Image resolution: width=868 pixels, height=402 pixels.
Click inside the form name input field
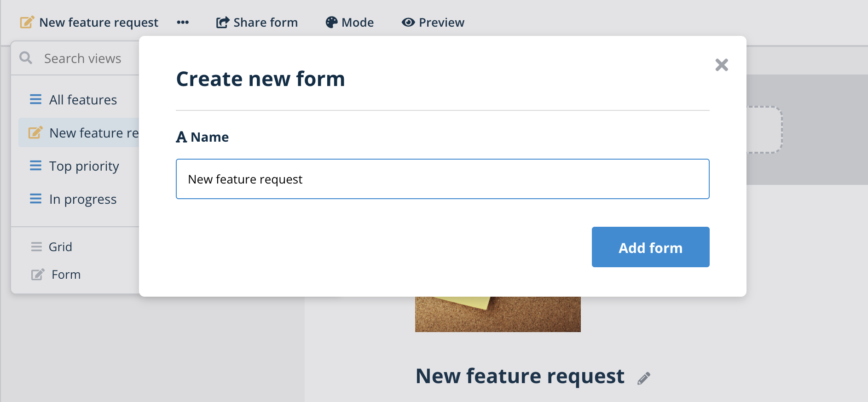click(x=442, y=179)
